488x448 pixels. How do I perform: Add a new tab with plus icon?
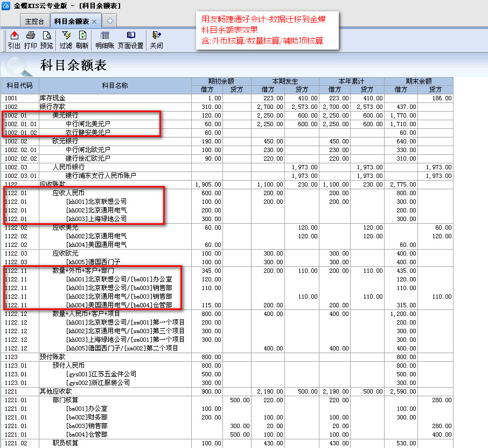click(110, 21)
